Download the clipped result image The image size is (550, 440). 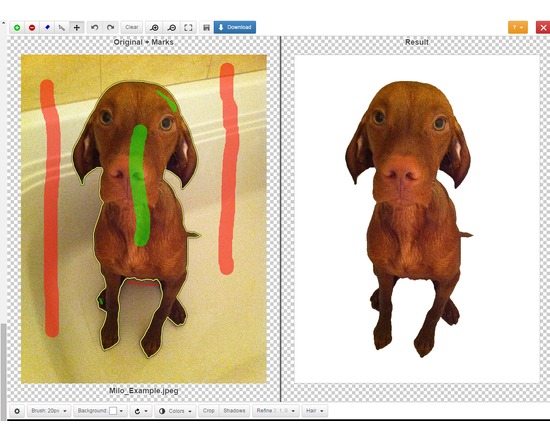(x=235, y=27)
